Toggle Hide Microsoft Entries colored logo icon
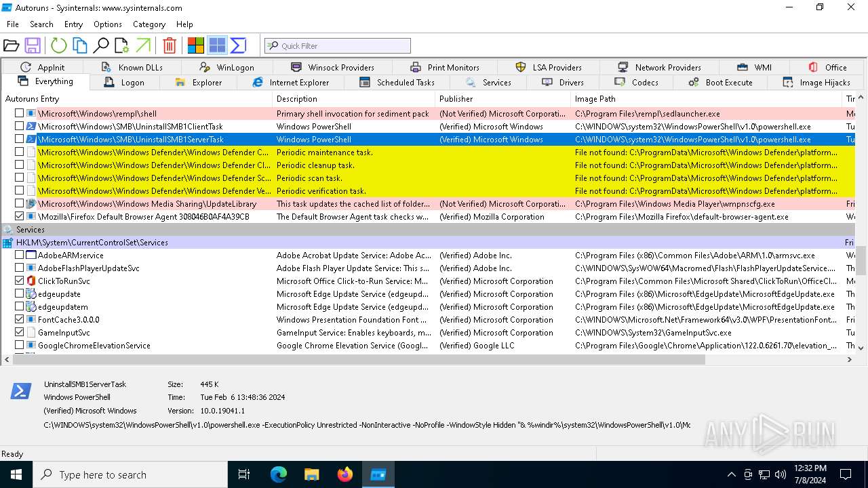868x488 pixels. (x=196, y=45)
